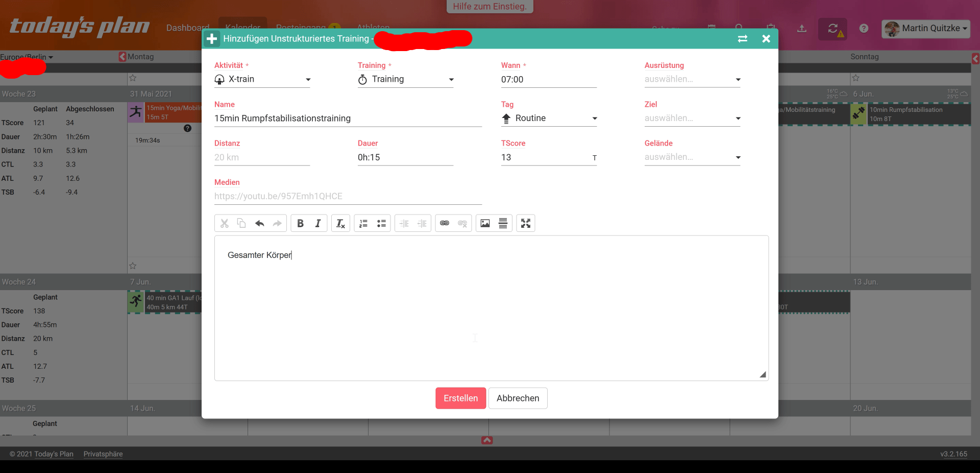Click the red collapse arrow at right edge

click(x=975, y=59)
